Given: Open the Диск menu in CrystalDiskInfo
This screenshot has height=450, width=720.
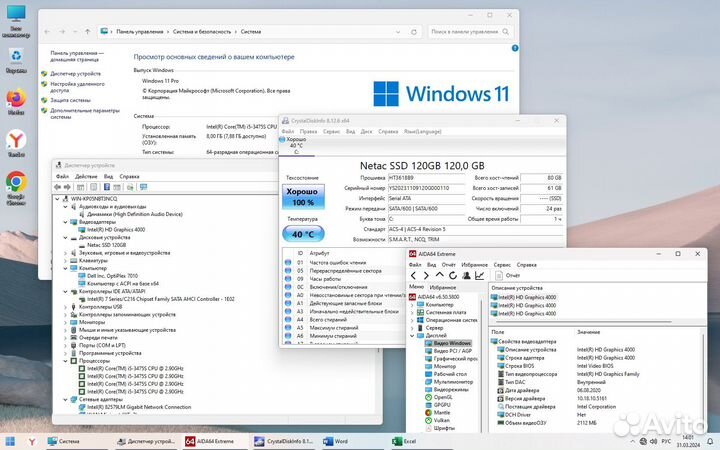Looking at the screenshot, I should [366, 131].
